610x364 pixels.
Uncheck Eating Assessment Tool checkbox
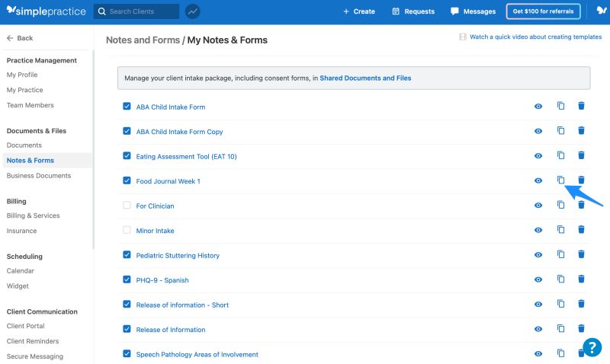(127, 156)
